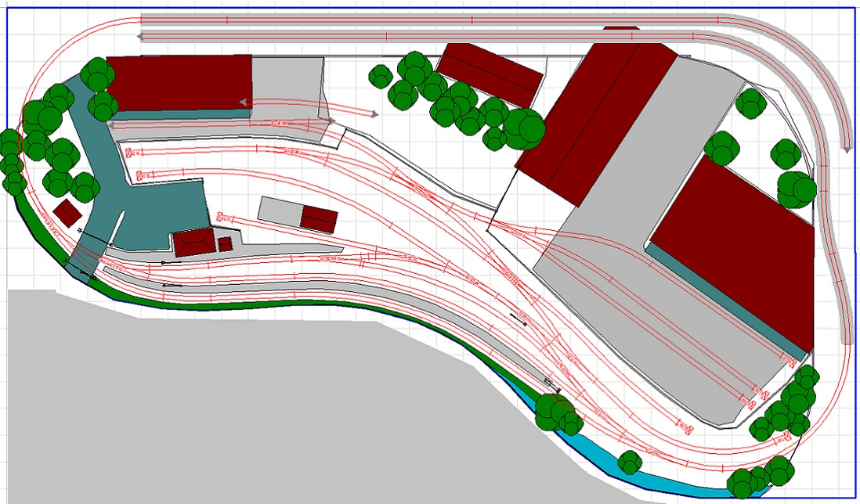Select the tiny red square beside the hip-roofed building

click(226, 244)
